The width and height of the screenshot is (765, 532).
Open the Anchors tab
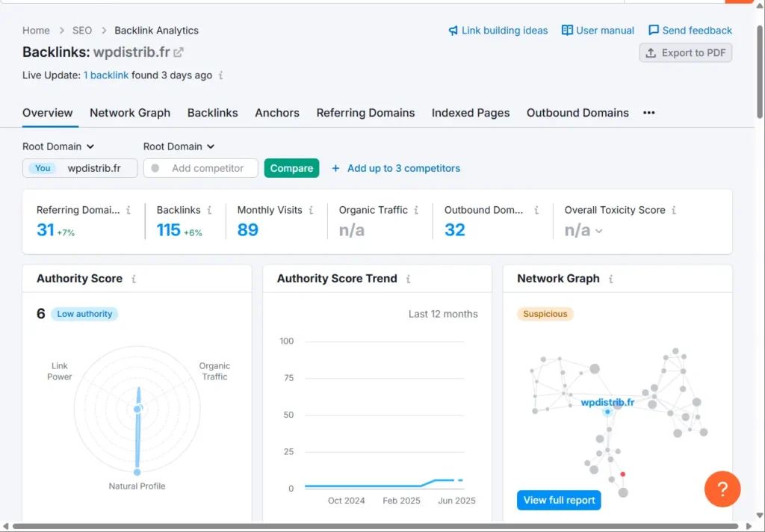(x=277, y=113)
